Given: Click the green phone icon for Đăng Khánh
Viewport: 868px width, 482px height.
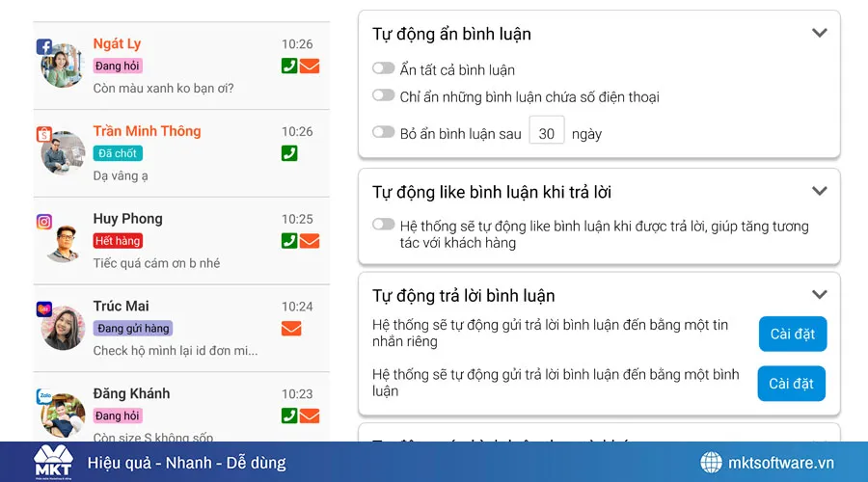Looking at the screenshot, I should point(289,415).
